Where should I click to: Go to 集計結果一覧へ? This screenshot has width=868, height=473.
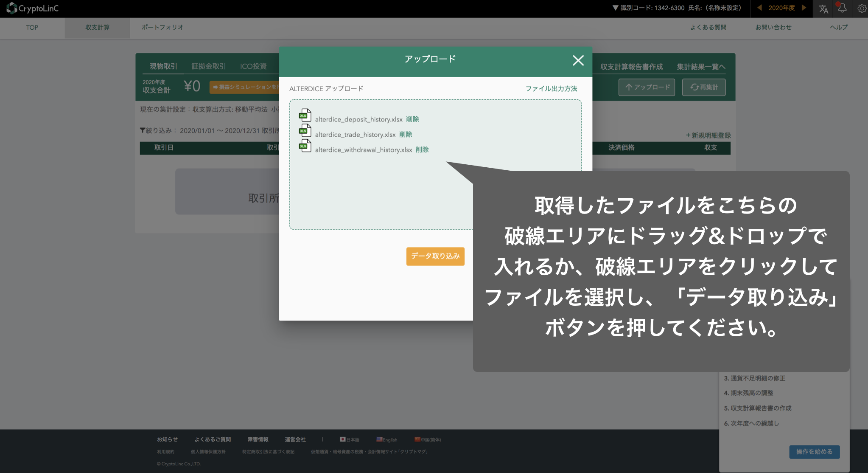[x=701, y=67]
